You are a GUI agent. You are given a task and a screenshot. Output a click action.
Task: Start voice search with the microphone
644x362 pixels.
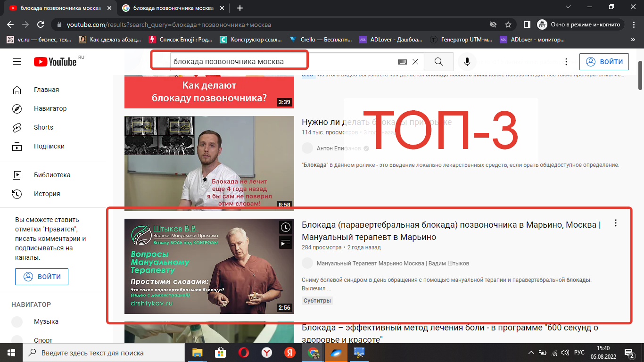click(x=467, y=62)
